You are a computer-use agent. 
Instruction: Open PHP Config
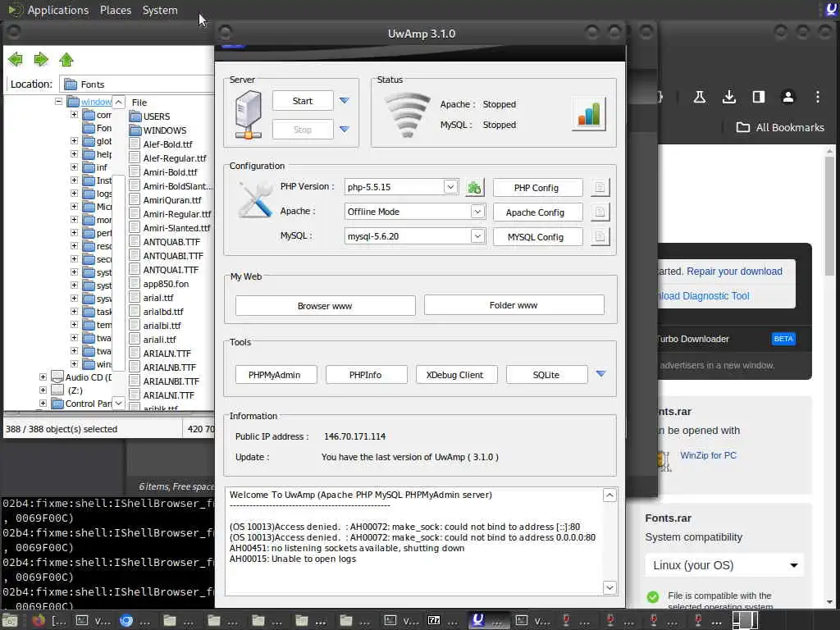coord(536,188)
